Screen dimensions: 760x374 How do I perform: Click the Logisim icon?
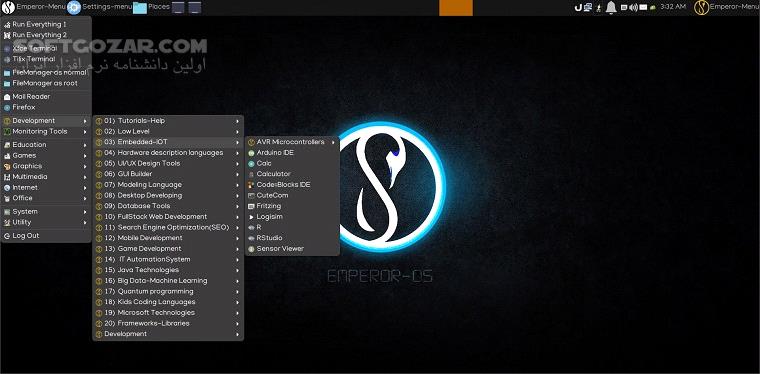pos(251,217)
